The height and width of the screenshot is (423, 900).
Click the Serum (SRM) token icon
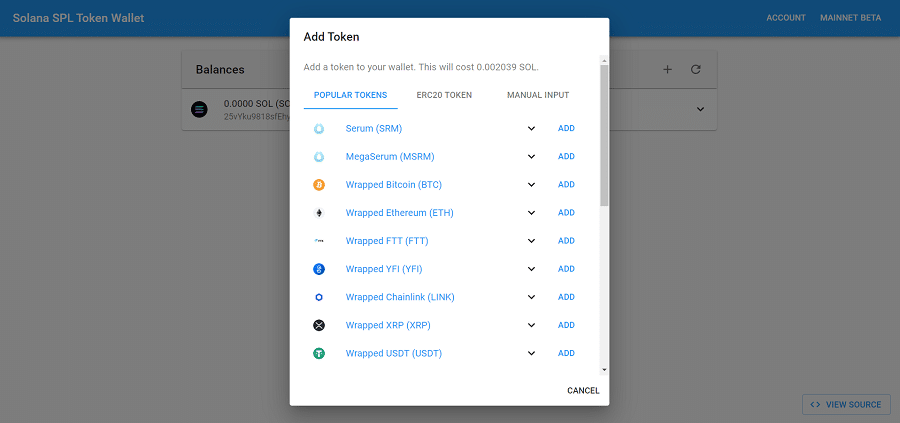(319, 129)
